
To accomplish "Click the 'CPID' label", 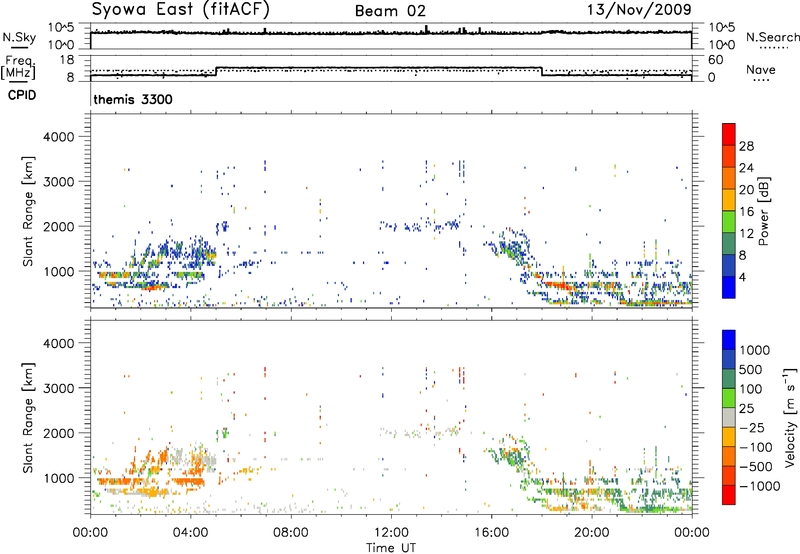I will pos(22,95).
